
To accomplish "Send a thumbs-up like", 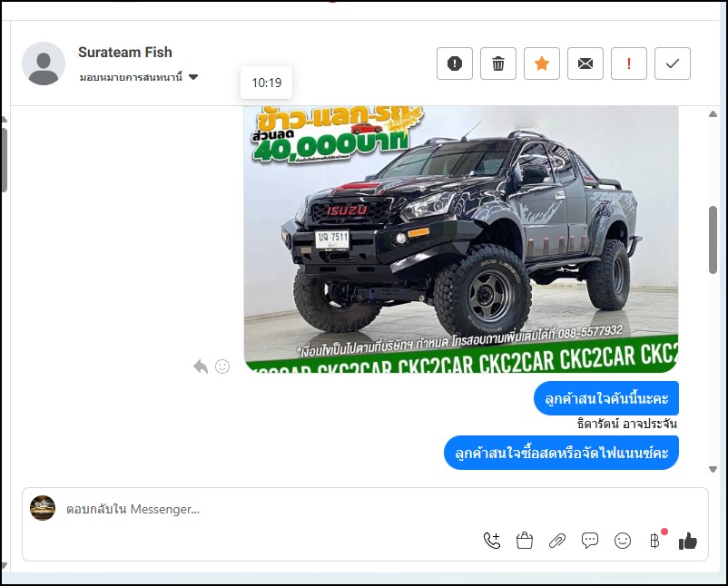I will (688, 541).
